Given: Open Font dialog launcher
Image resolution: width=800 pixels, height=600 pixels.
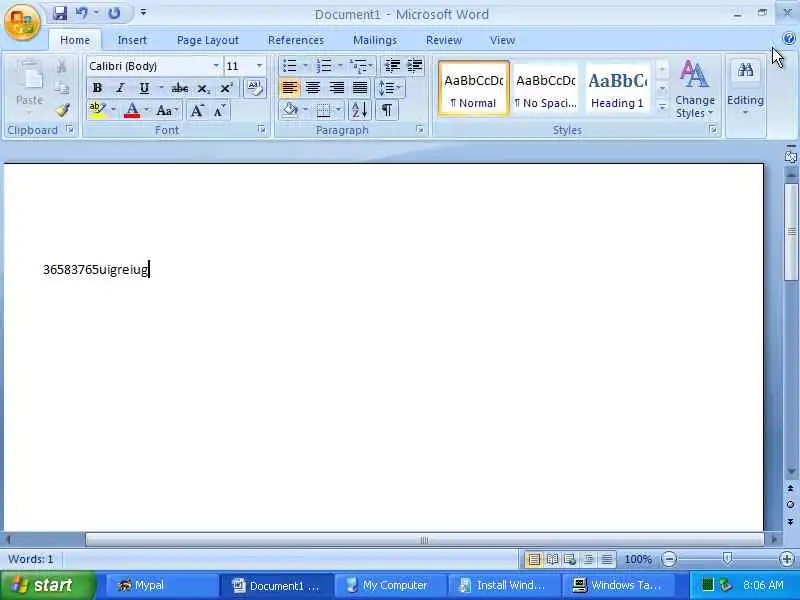Looking at the screenshot, I should click(x=262, y=130).
